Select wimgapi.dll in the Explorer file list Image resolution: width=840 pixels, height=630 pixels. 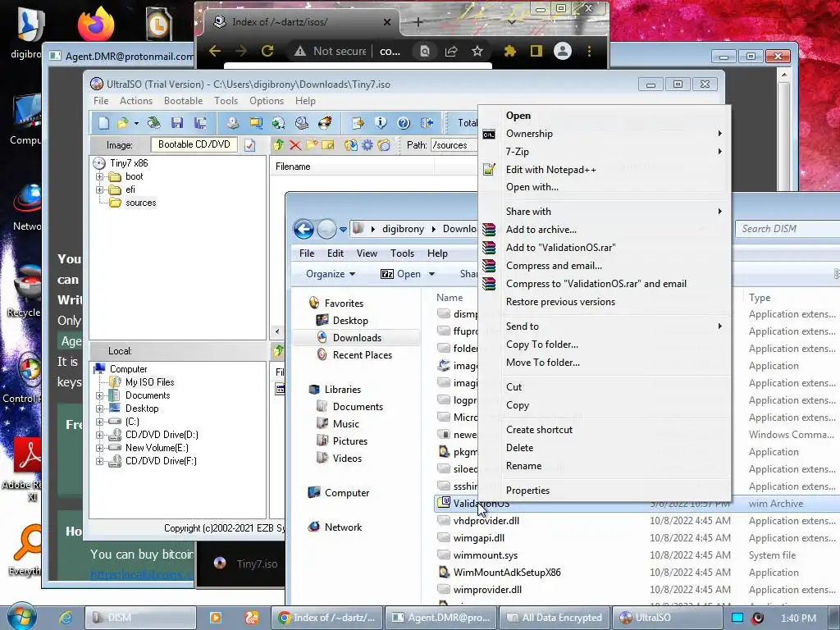point(478,538)
